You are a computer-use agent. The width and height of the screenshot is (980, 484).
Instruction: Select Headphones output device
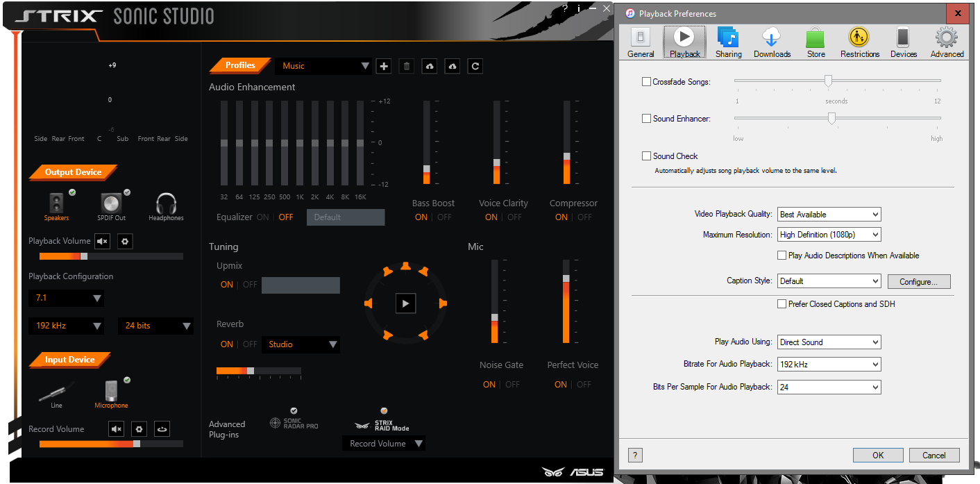click(166, 203)
